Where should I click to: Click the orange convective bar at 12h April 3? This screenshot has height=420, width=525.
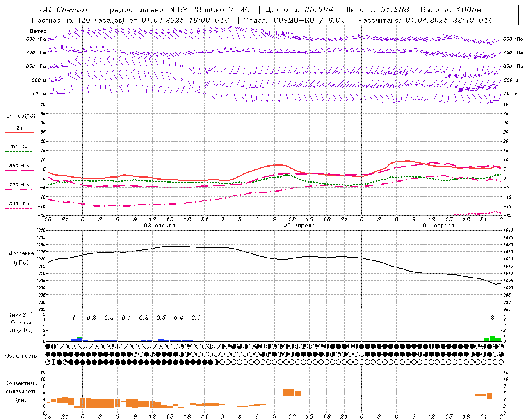[x=292, y=393]
